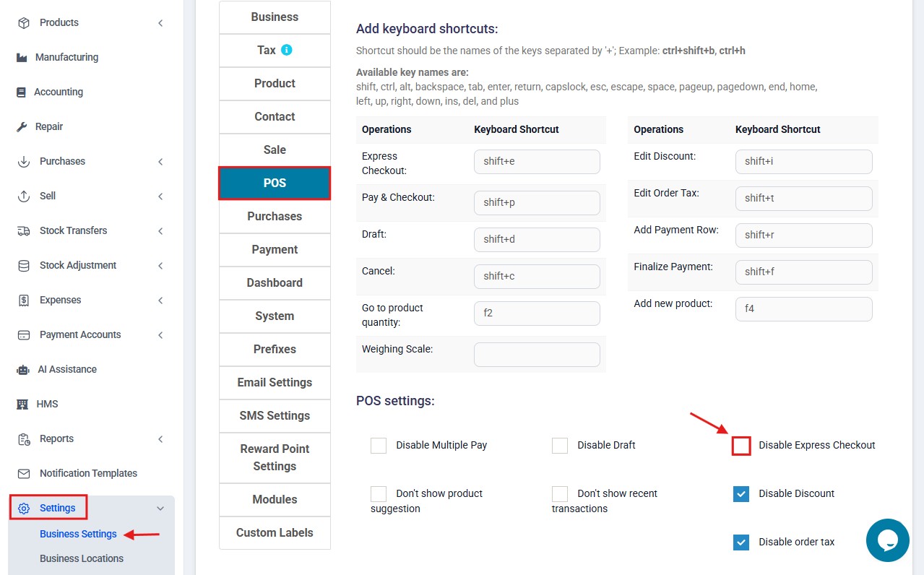Click the Weighing Scale shortcut field
924x575 pixels.
coord(537,355)
